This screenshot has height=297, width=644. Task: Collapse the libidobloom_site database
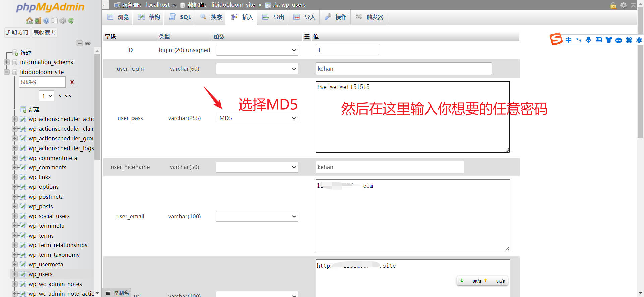tap(6, 72)
